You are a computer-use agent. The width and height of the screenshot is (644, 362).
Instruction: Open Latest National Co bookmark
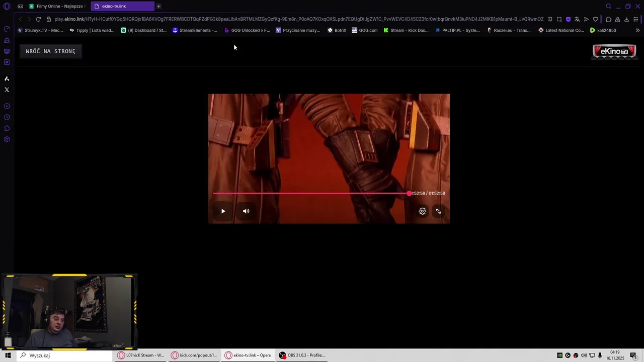pyautogui.click(x=561, y=30)
